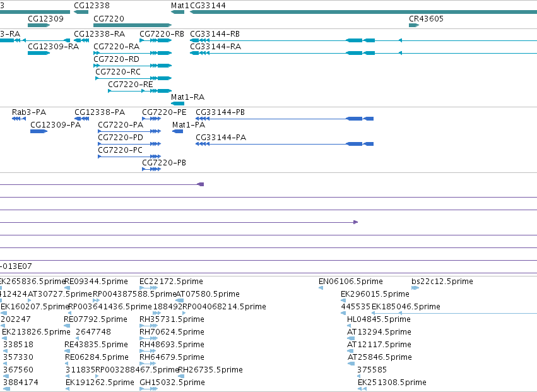Open EST EK251308.5prime
This screenshot has height=392, width=537.
coord(392,383)
